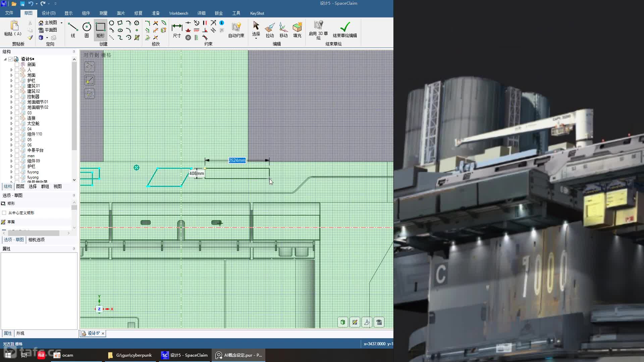This screenshot has height=362, width=644.
Task: Activate the Pull (拉动) tool
Action: (x=270, y=30)
